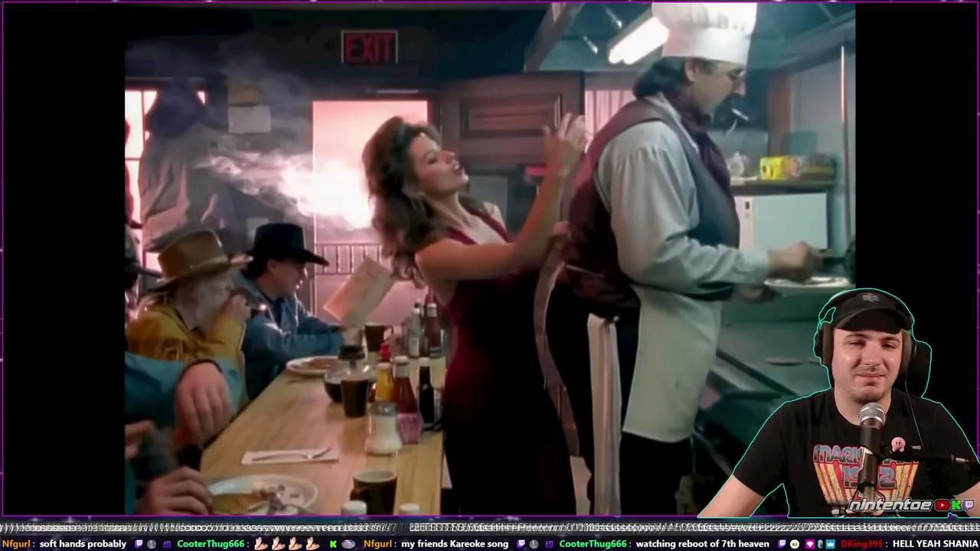Click username Nfgurl before 'my friends Kareoke song'
This screenshot has height=551, width=980.
point(377,544)
